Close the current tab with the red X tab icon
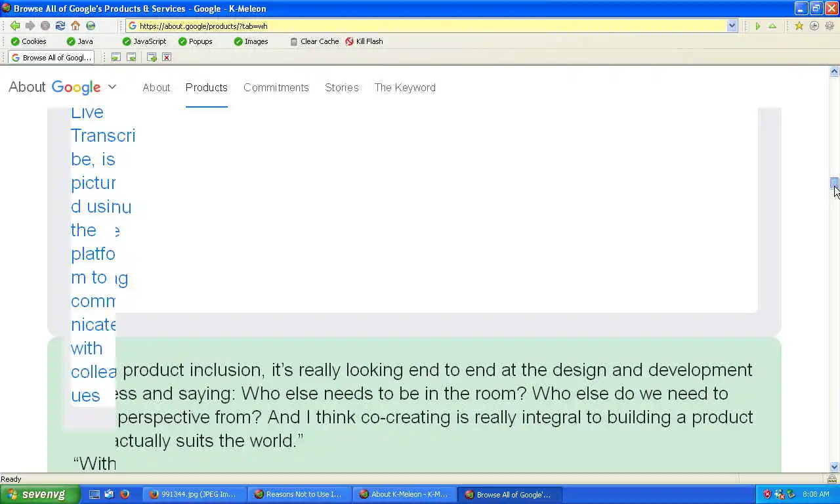 click(x=167, y=57)
